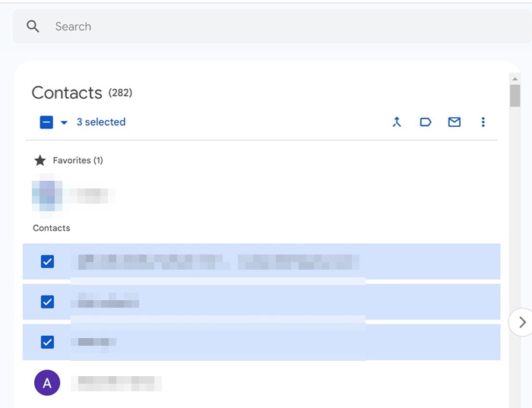This screenshot has width=532, height=408.
Task: Click the Favorites (1) section header
Action: tap(78, 160)
